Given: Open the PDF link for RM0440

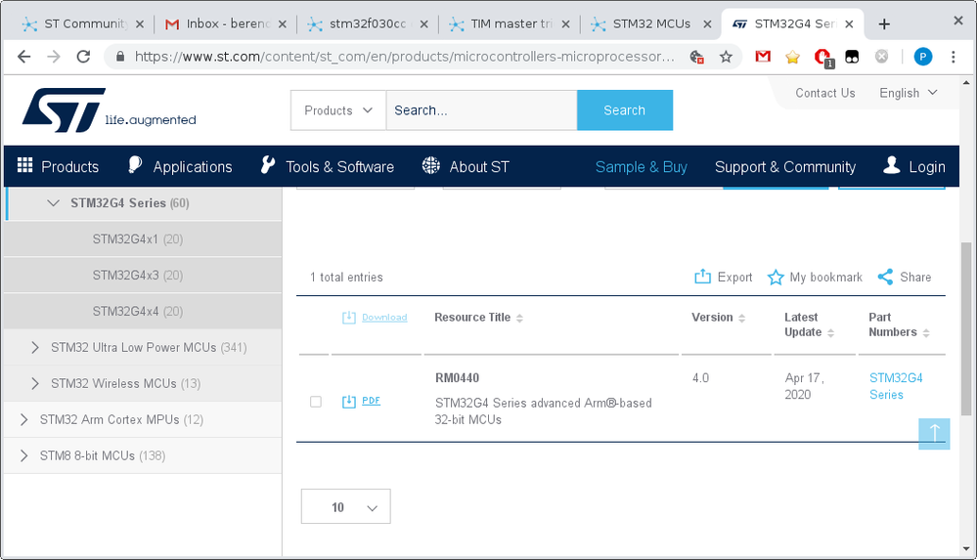Looking at the screenshot, I should point(371,401).
